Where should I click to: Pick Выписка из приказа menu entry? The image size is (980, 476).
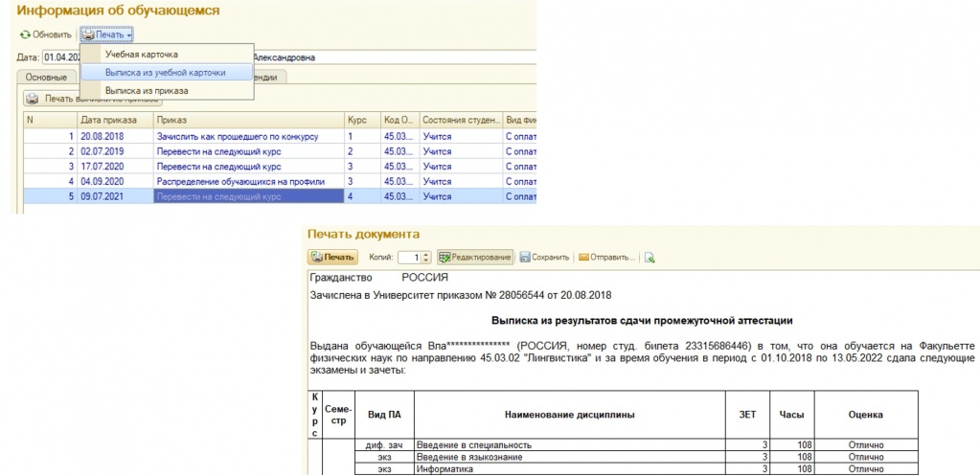pos(147,91)
